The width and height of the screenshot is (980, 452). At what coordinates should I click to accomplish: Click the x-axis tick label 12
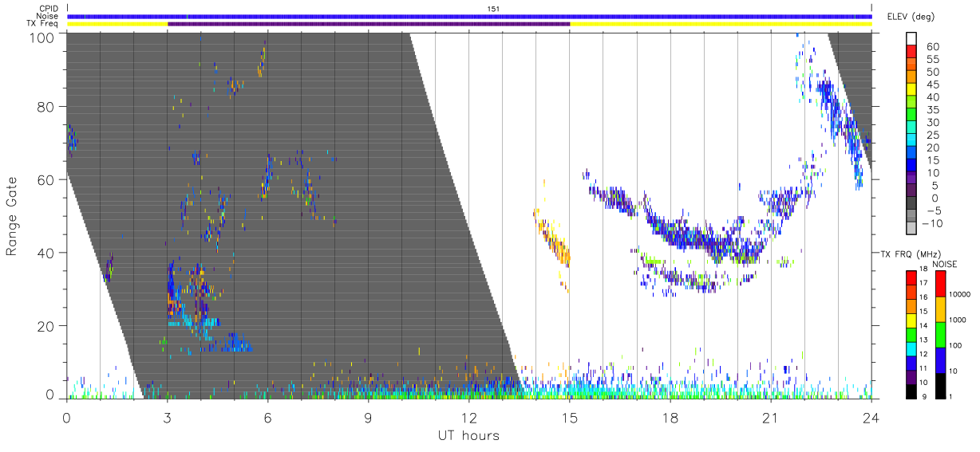click(x=469, y=418)
